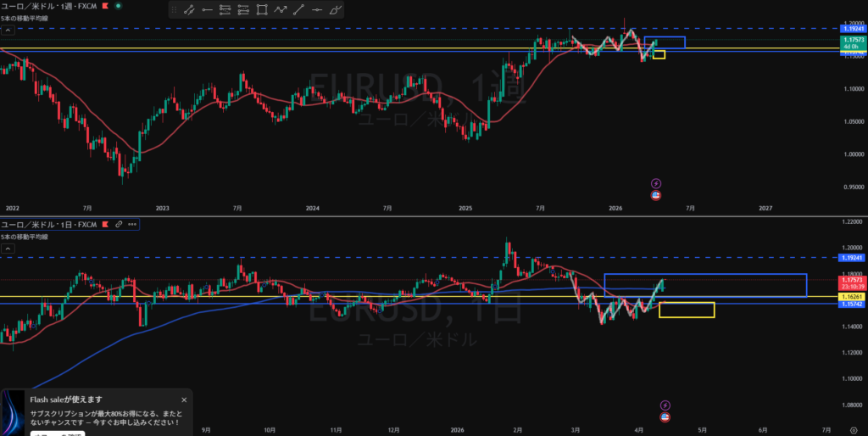Close the Flash sale notification popup
The width and height of the screenshot is (868, 436).
click(184, 400)
